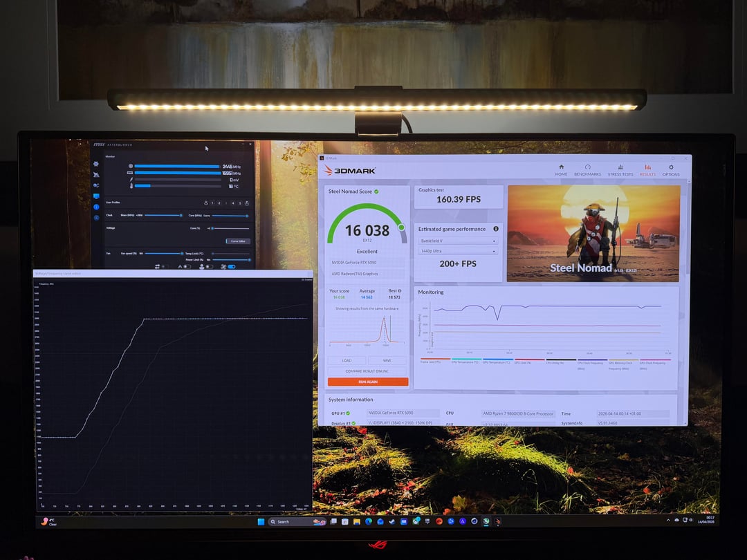Open MSI Afterburner settings gear icon
This screenshot has width=747, height=560.
[96, 164]
